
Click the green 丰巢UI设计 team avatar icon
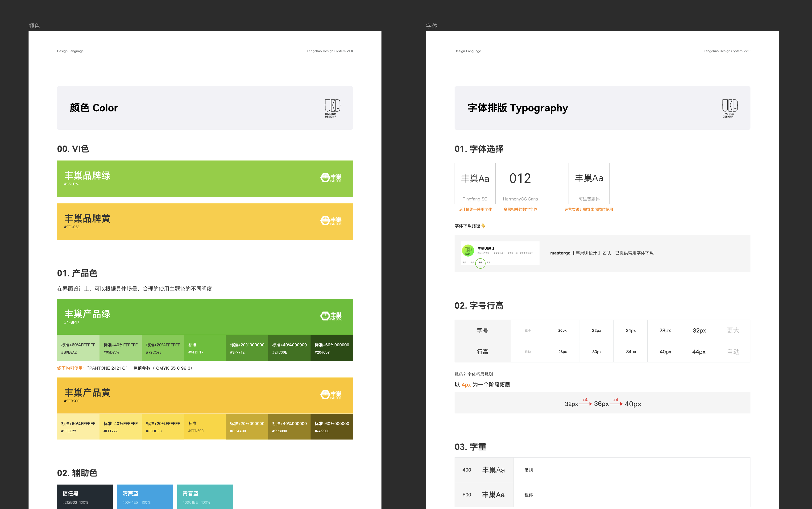click(x=468, y=250)
